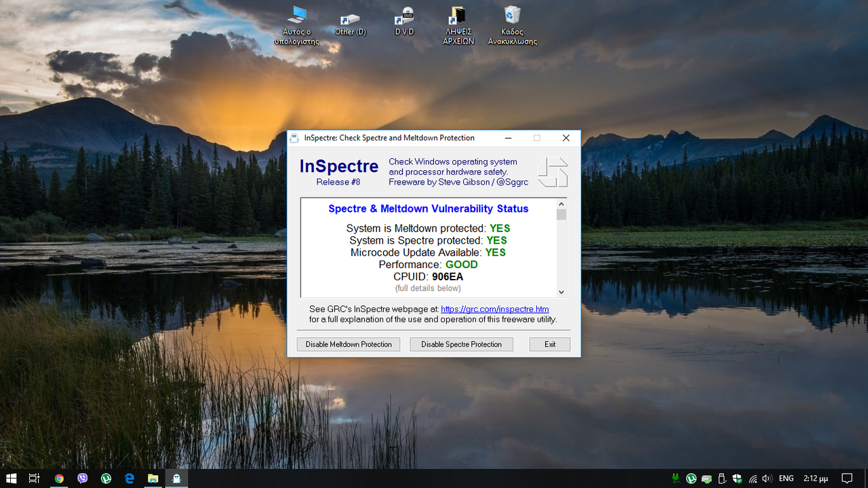Click the status pane scrollbar thumb

tap(561, 214)
